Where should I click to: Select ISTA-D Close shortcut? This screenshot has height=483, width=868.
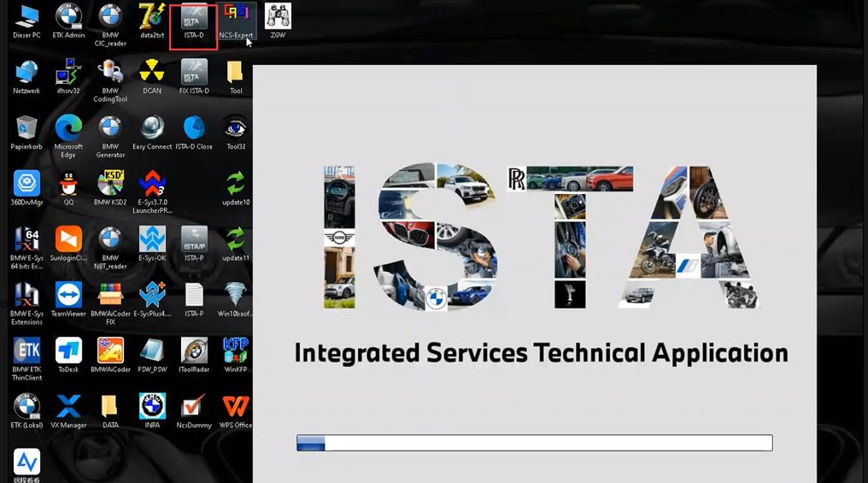194,133
